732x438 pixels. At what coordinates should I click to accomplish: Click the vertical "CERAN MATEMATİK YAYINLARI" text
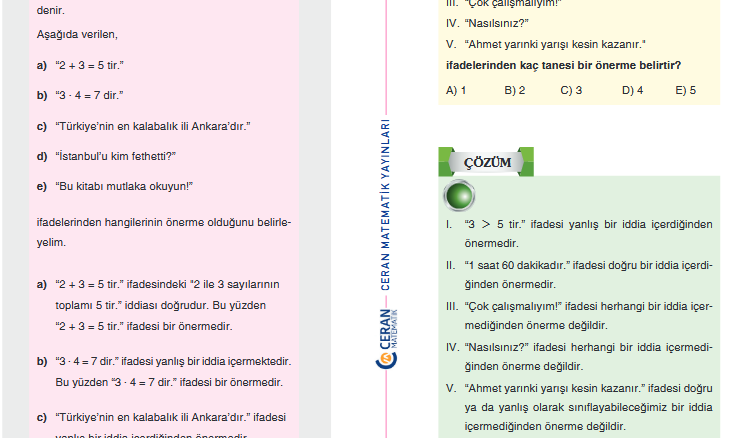click(x=385, y=205)
